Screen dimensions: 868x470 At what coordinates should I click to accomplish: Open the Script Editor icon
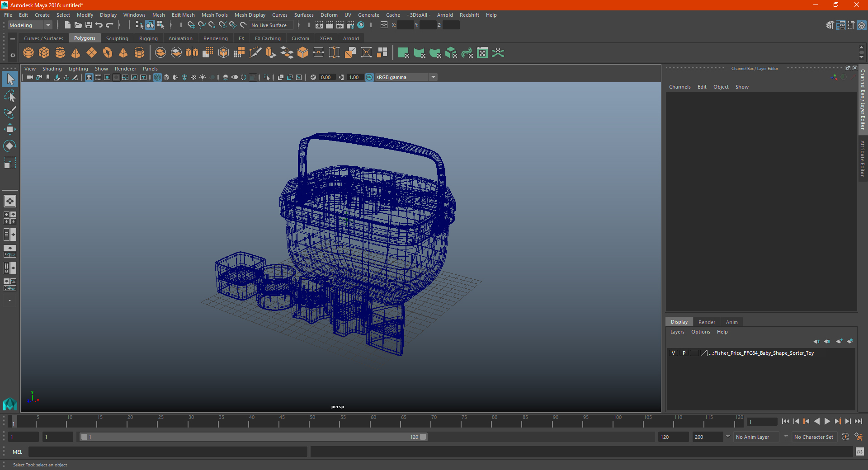(x=860, y=451)
